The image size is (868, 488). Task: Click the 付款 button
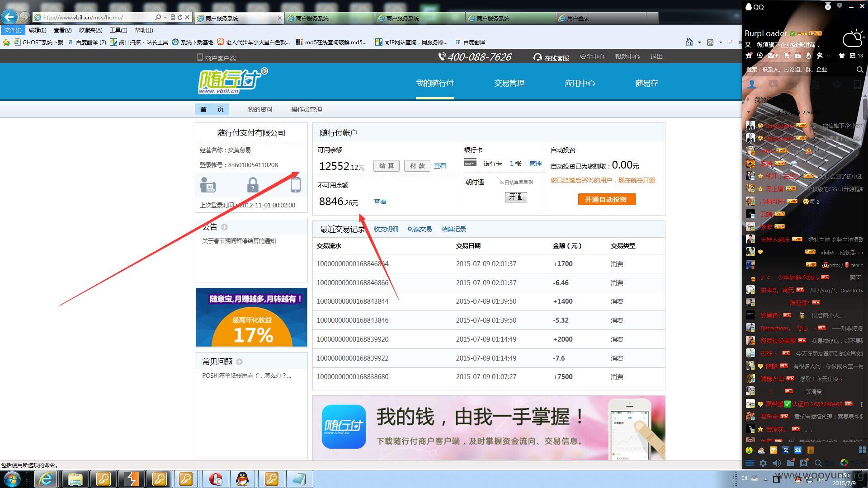pos(417,166)
